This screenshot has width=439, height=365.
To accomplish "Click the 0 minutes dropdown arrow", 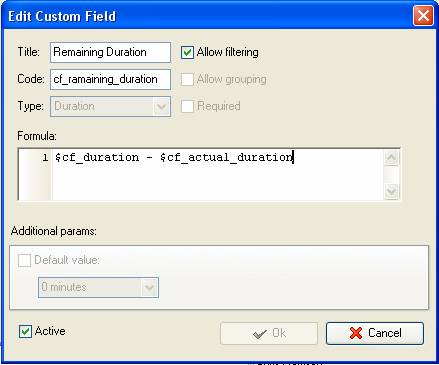I will (x=149, y=287).
